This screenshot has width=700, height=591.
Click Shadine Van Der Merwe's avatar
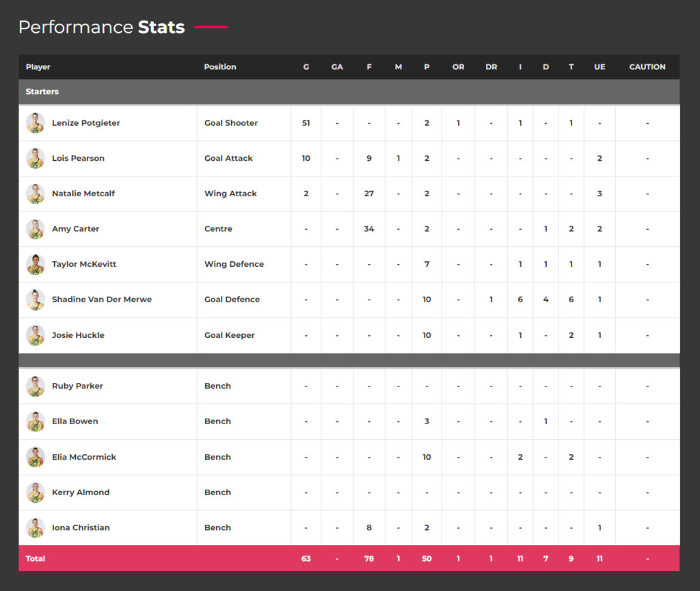click(x=36, y=300)
